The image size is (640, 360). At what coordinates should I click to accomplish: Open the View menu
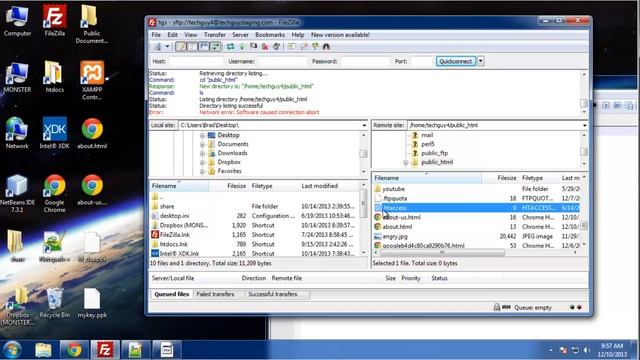(x=191, y=35)
